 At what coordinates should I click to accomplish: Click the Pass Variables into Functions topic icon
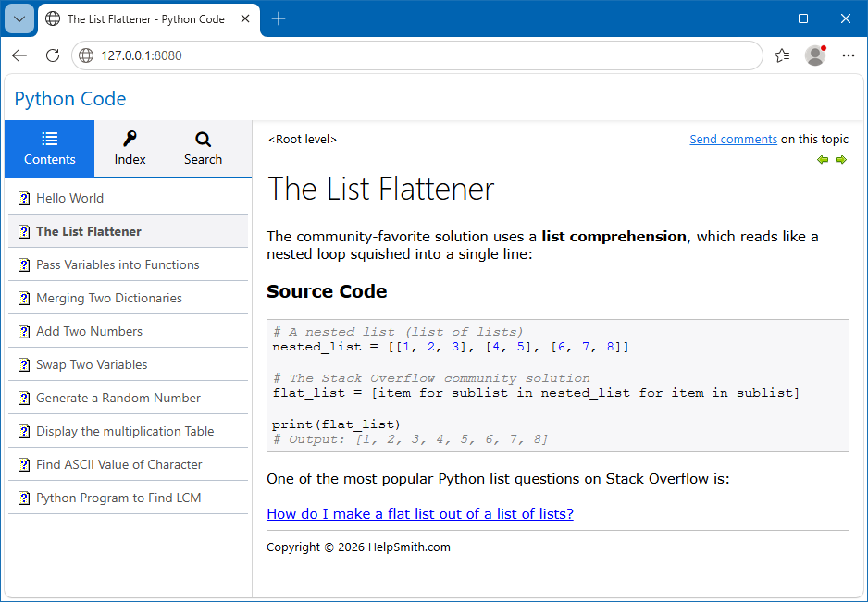pyautogui.click(x=24, y=264)
